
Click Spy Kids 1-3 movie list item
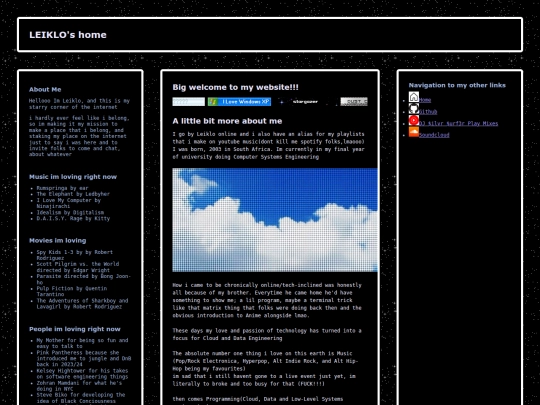(74, 255)
